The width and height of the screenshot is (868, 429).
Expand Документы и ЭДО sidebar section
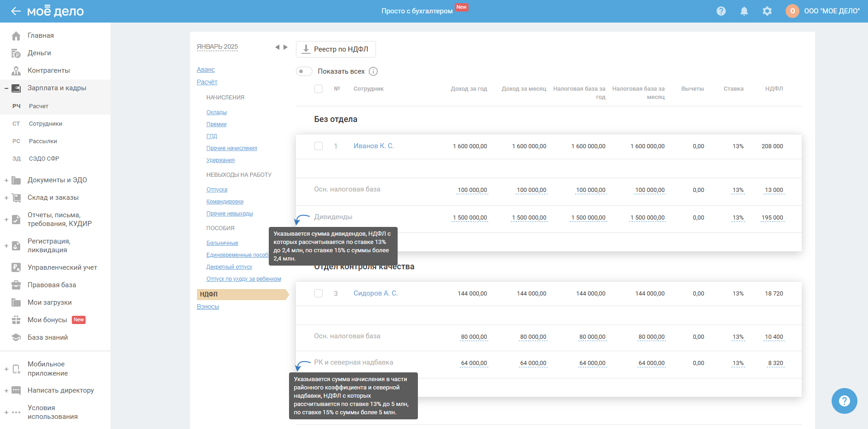tap(6, 180)
